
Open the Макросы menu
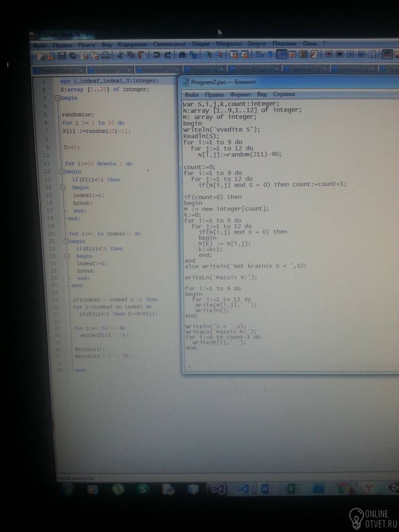tap(228, 44)
